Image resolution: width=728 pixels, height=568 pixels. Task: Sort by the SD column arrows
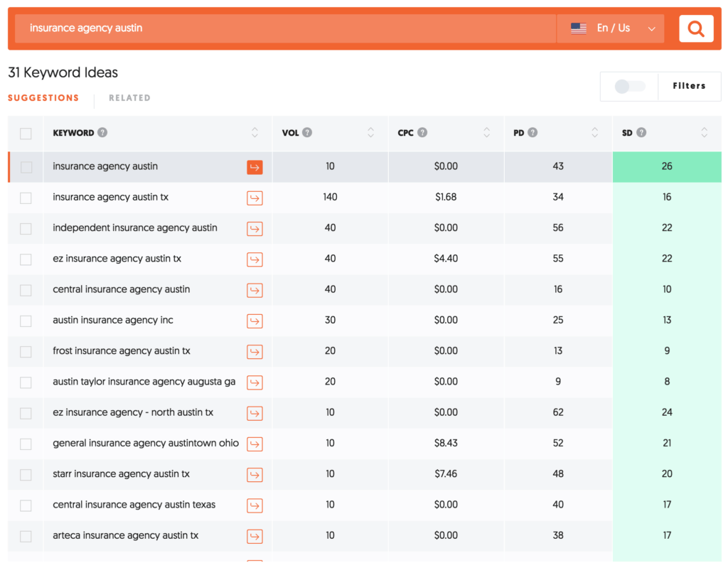coord(705,133)
